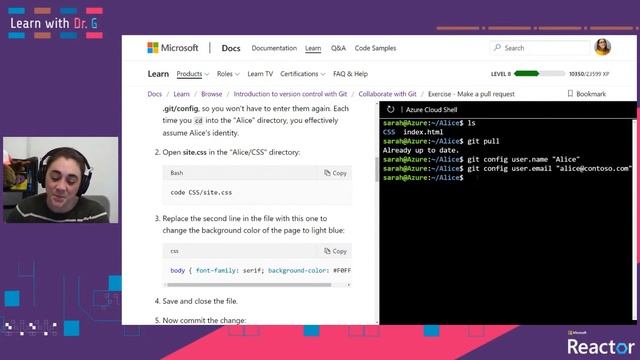
Task: Go to Learn in the breadcrumb
Action: coord(182,94)
